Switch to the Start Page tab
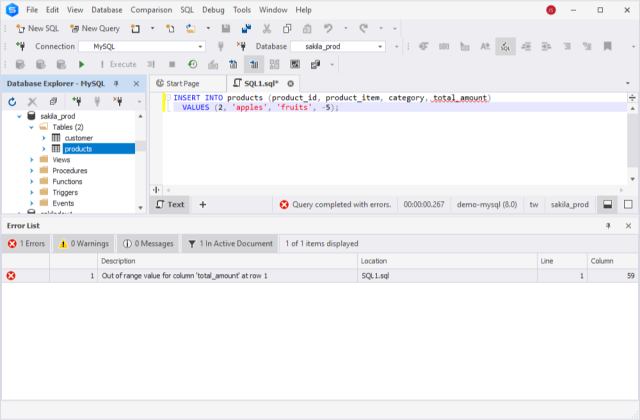This screenshot has height=420, width=640. pyautogui.click(x=183, y=83)
